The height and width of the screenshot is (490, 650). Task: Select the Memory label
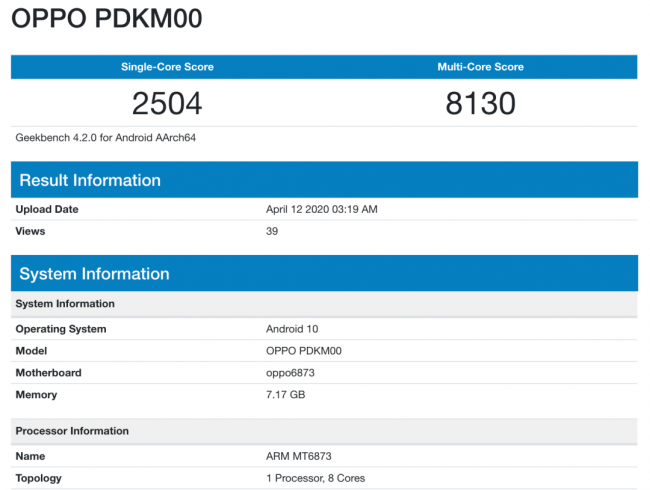(x=36, y=395)
